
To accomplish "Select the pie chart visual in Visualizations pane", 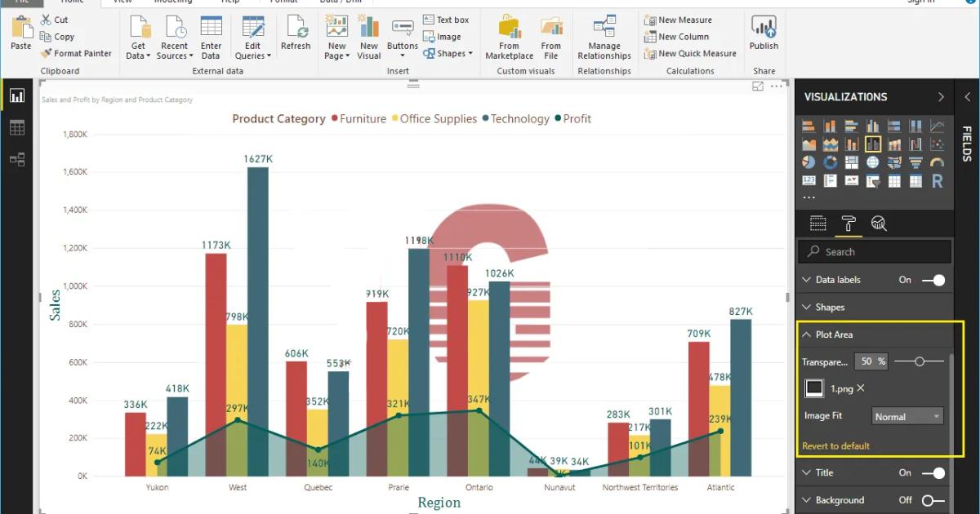I will (808, 162).
